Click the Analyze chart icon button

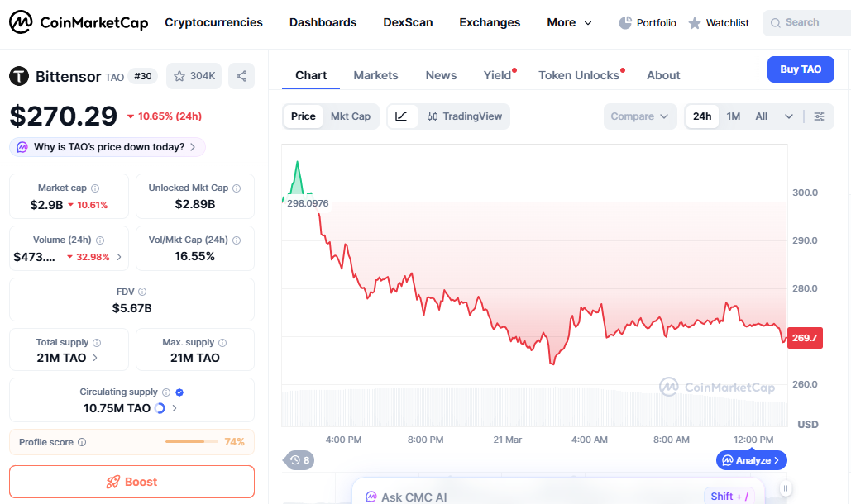coord(750,460)
